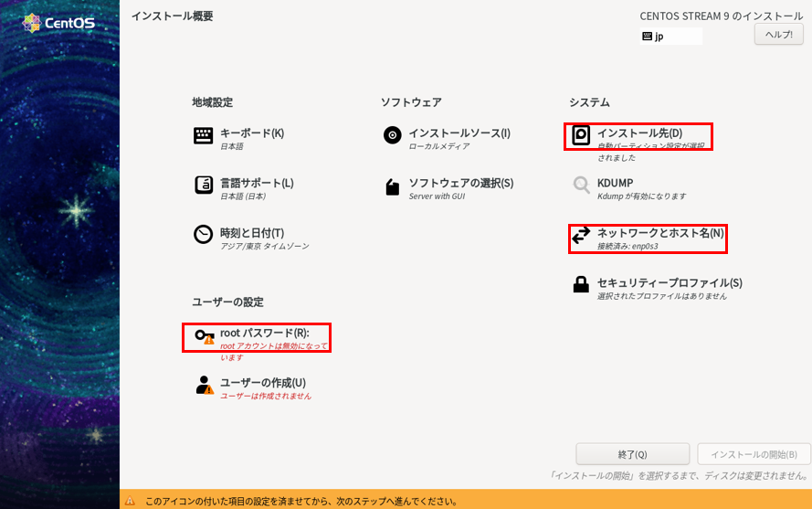812x509 pixels.
Task: Click the "Server with GUI" status text
Action: [x=437, y=196]
